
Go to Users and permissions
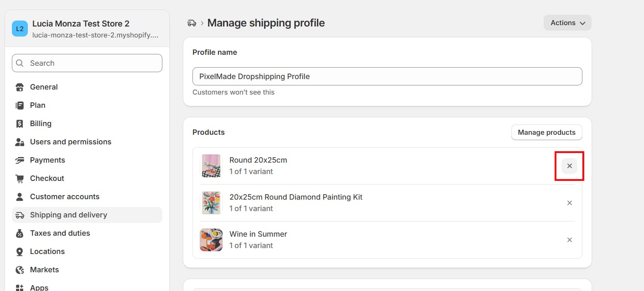point(70,142)
